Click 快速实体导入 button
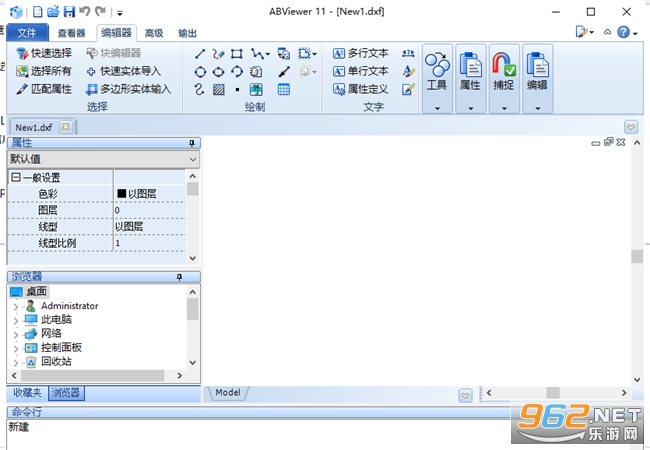The image size is (650, 450). tap(124, 71)
